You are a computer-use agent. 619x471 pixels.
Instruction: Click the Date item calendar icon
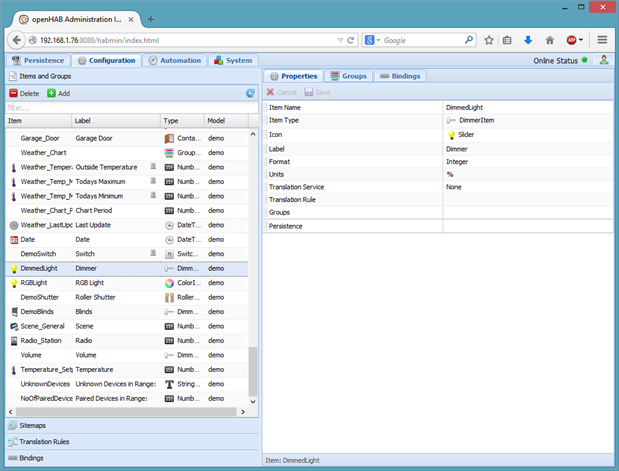click(x=13, y=240)
